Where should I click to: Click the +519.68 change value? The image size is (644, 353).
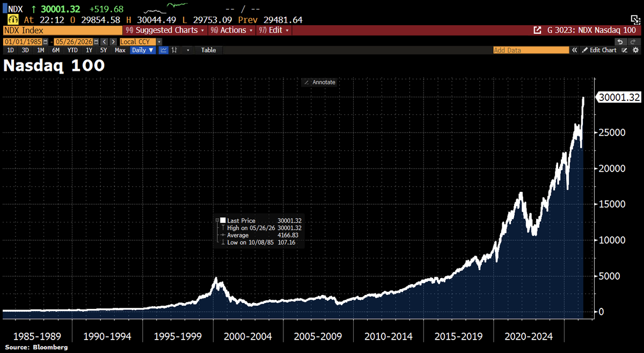(105, 9)
